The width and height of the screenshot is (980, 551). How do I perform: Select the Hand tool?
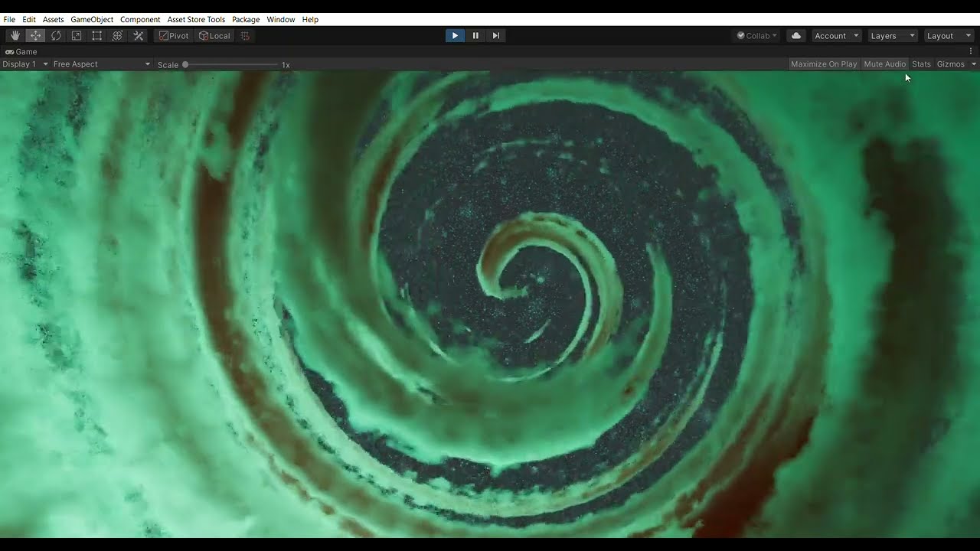pos(15,36)
